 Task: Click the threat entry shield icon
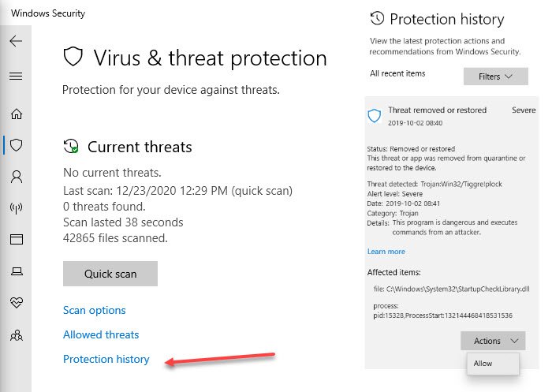[x=375, y=116]
